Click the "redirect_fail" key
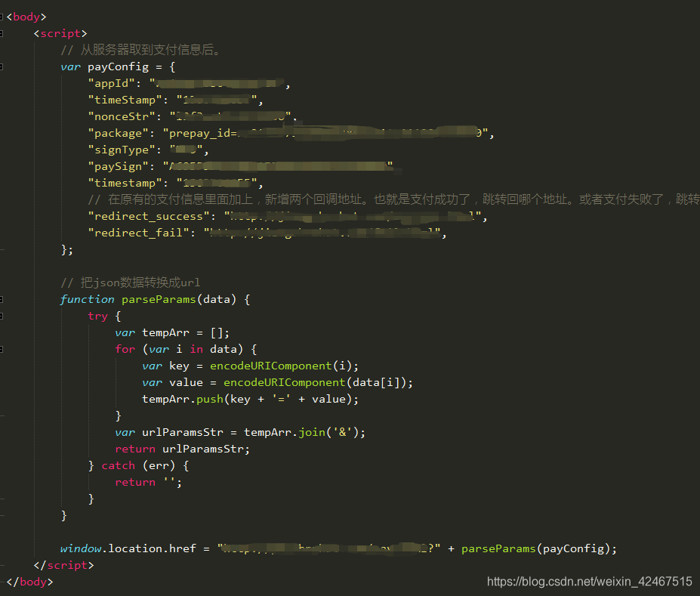Viewport: 700px width, 596px height. click(x=138, y=233)
